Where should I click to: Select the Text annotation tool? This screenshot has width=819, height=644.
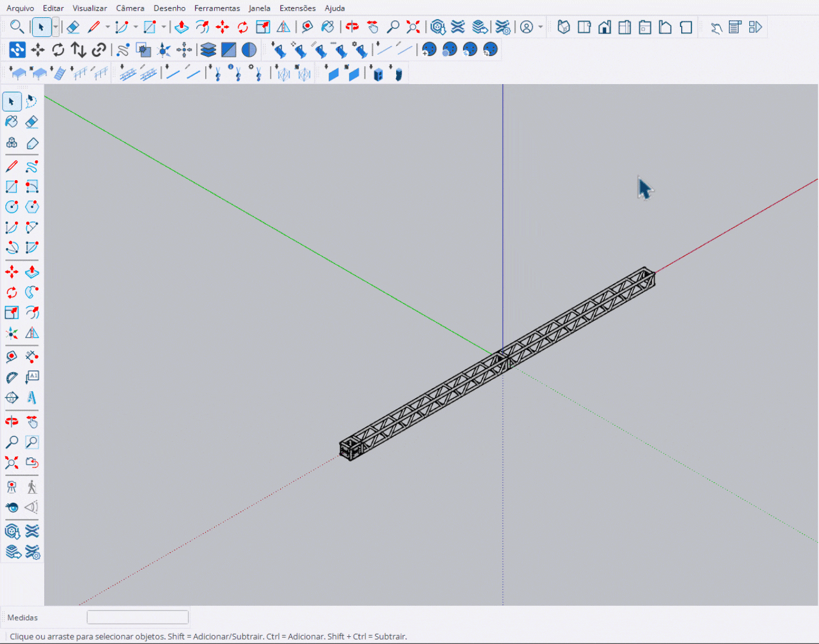point(32,377)
